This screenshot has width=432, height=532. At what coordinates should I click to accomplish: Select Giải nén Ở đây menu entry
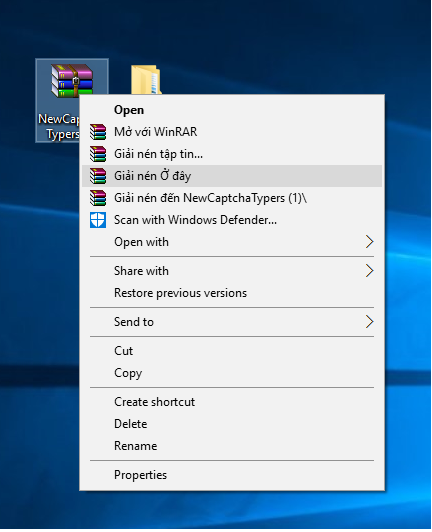232,176
